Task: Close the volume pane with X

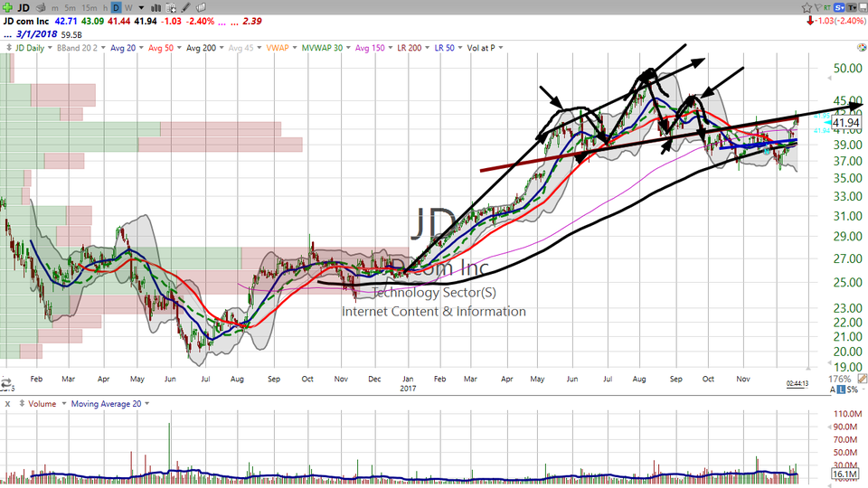Action: click(x=8, y=404)
